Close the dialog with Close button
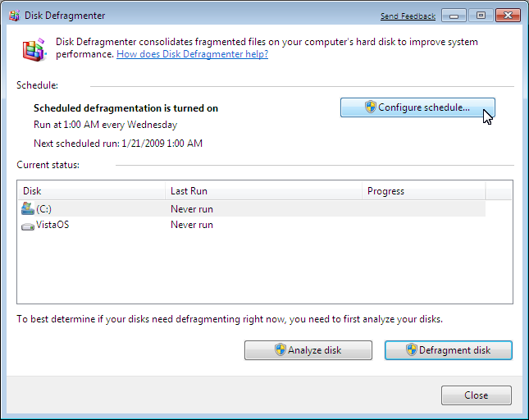This screenshot has height=420, width=529. 477,395
